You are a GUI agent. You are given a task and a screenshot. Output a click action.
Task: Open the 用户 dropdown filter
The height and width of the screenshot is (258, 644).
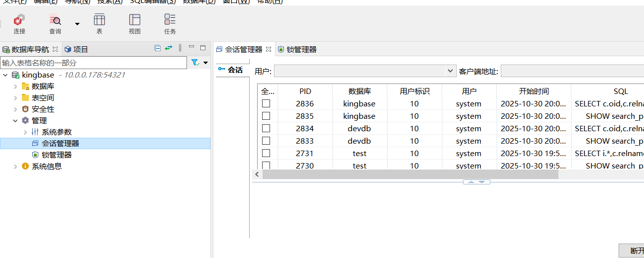[x=451, y=71]
